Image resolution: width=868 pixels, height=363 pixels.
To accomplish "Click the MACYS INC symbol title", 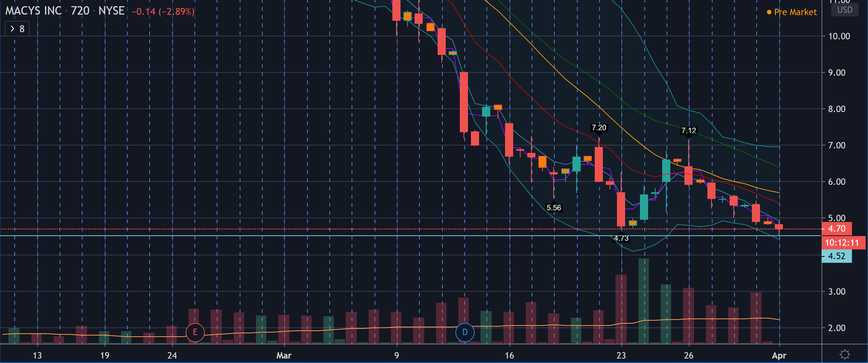I will point(33,11).
